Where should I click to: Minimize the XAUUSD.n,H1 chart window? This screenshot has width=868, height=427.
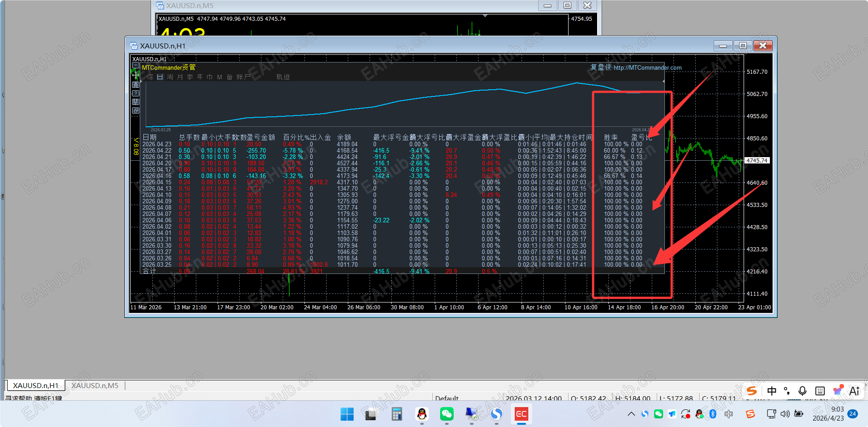(723, 46)
